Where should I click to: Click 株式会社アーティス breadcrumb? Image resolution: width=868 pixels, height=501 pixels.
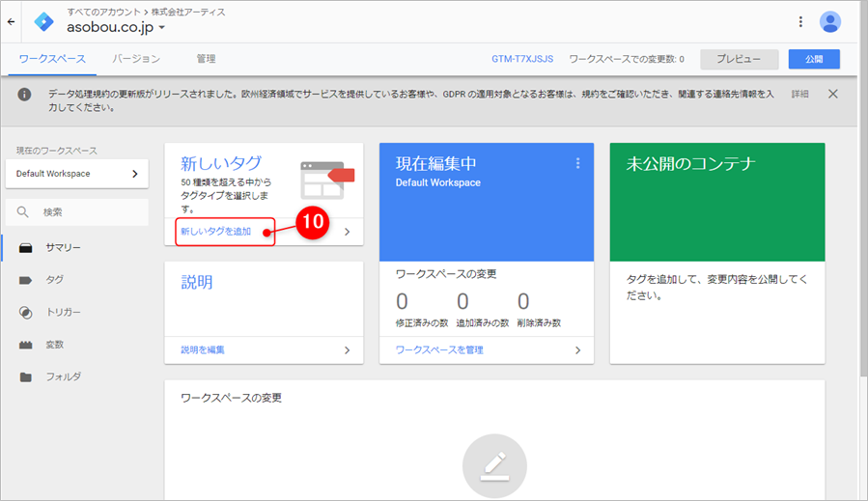[x=188, y=13]
